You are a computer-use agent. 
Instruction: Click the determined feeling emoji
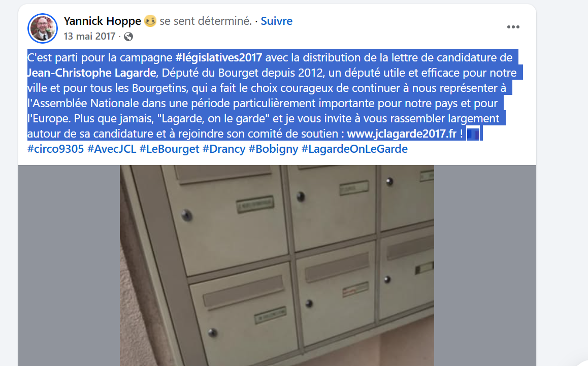[x=150, y=21]
